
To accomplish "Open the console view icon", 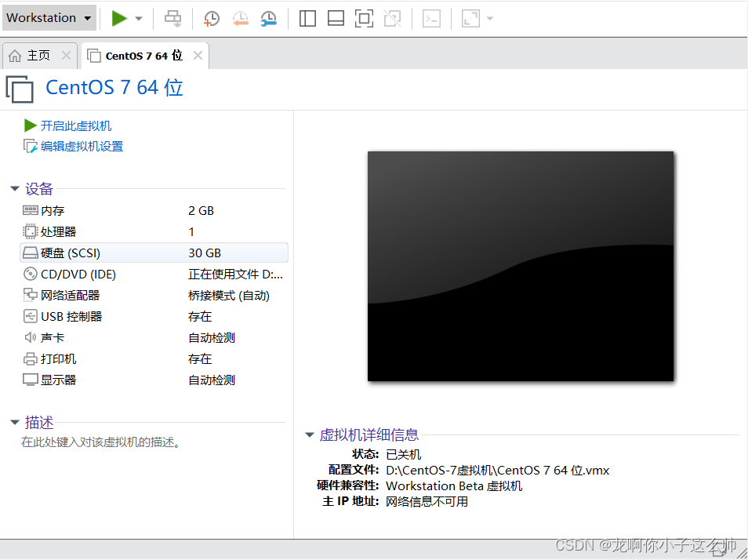I will (x=431, y=19).
